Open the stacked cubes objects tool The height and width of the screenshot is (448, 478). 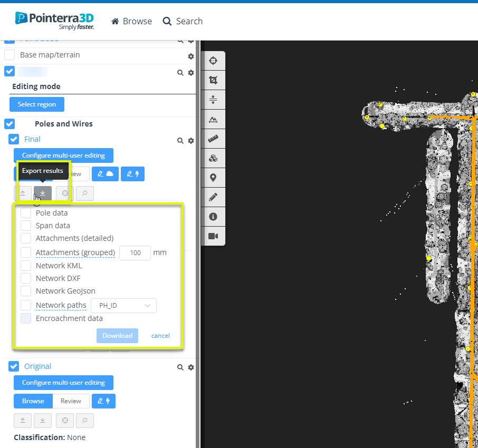click(213, 158)
